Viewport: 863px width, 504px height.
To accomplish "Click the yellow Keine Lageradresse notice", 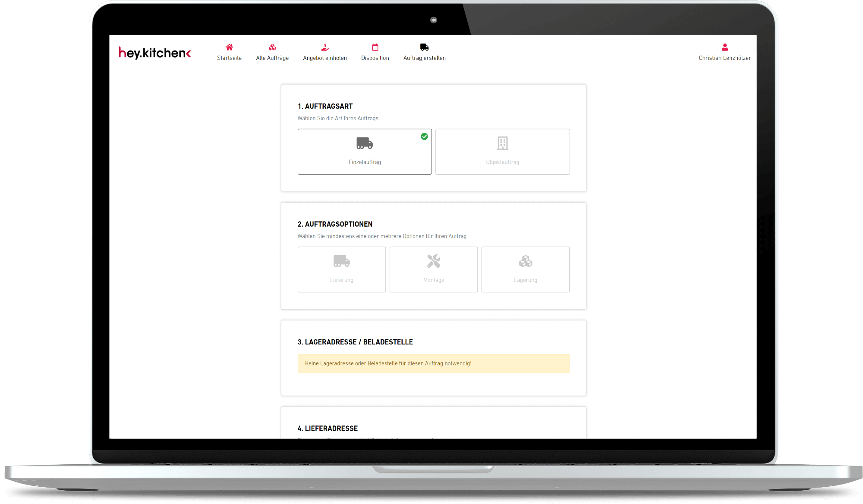I will (x=434, y=363).
